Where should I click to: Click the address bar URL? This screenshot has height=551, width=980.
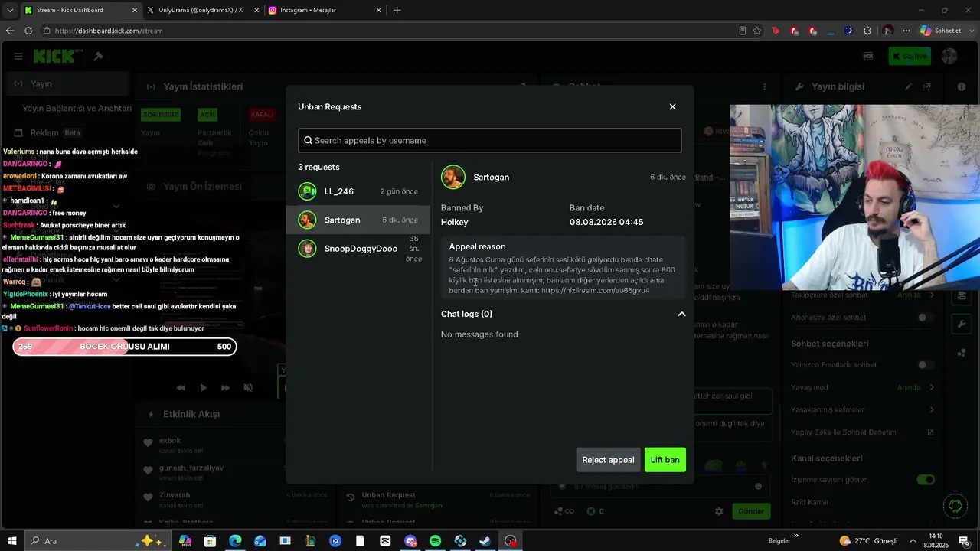coord(109,31)
